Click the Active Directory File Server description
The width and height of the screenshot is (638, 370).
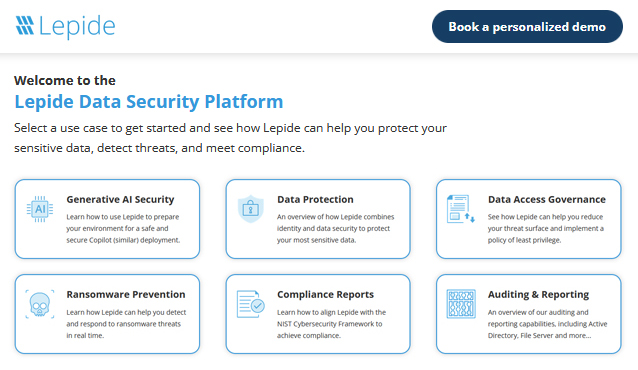click(x=548, y=324)
